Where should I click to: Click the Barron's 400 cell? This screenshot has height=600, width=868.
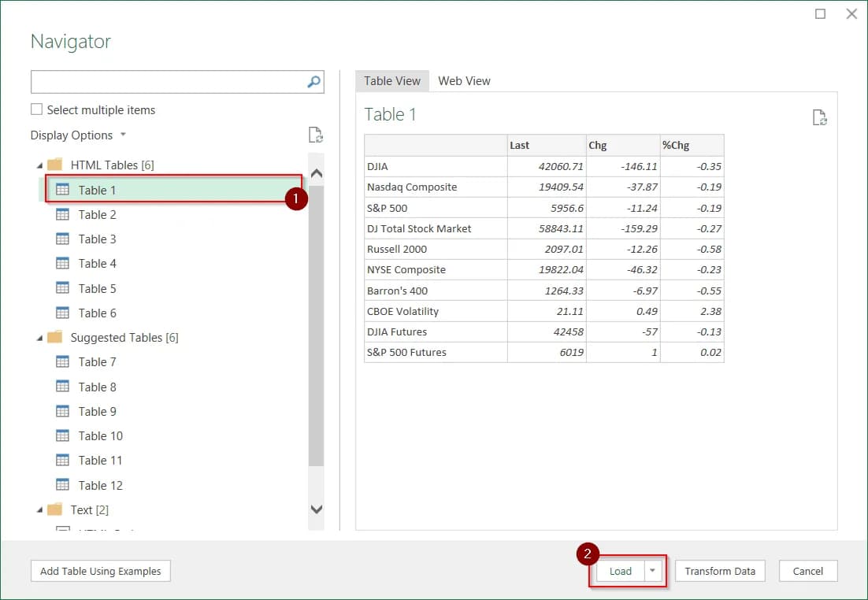click(436, 291)
